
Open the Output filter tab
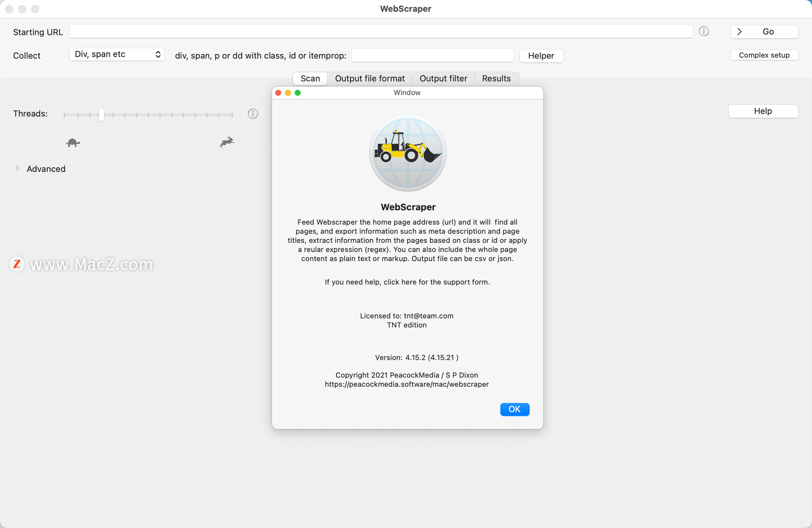tap(443, 79)
